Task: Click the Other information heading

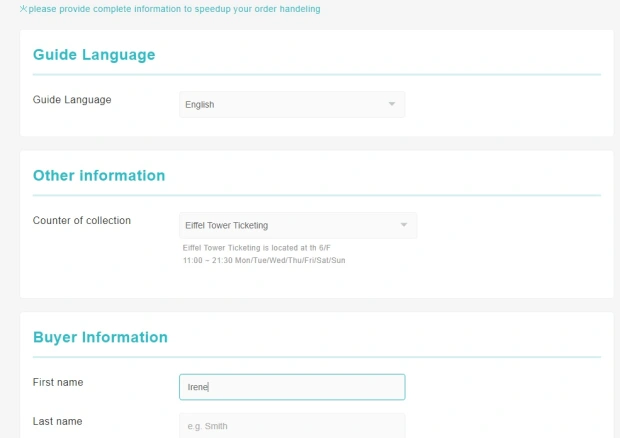Action: (x=99, y=176)
